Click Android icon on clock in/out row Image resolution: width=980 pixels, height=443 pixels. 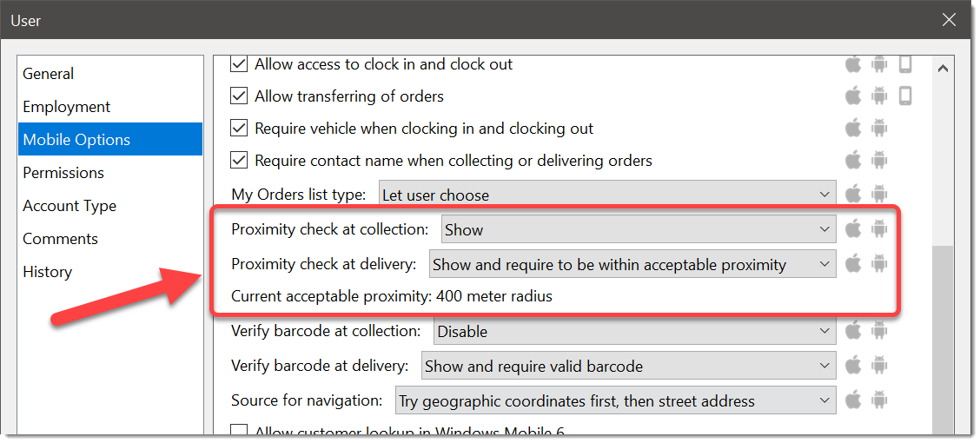coord(878,63)
